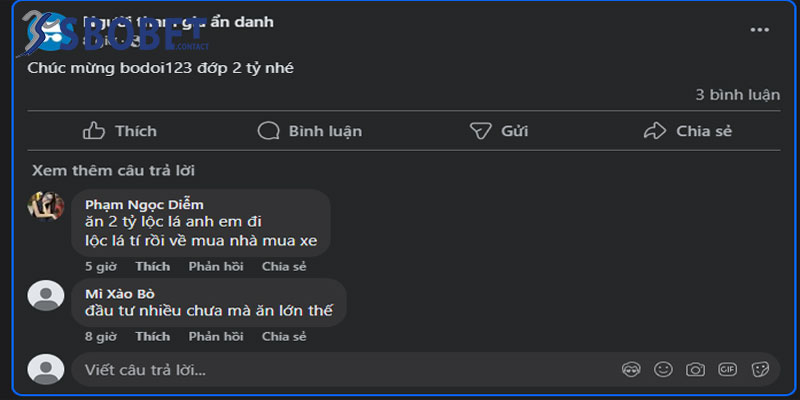
Task: Click the Chia sẻ share arrow icon
Action: pyautogui.click(x=655, y=131)
